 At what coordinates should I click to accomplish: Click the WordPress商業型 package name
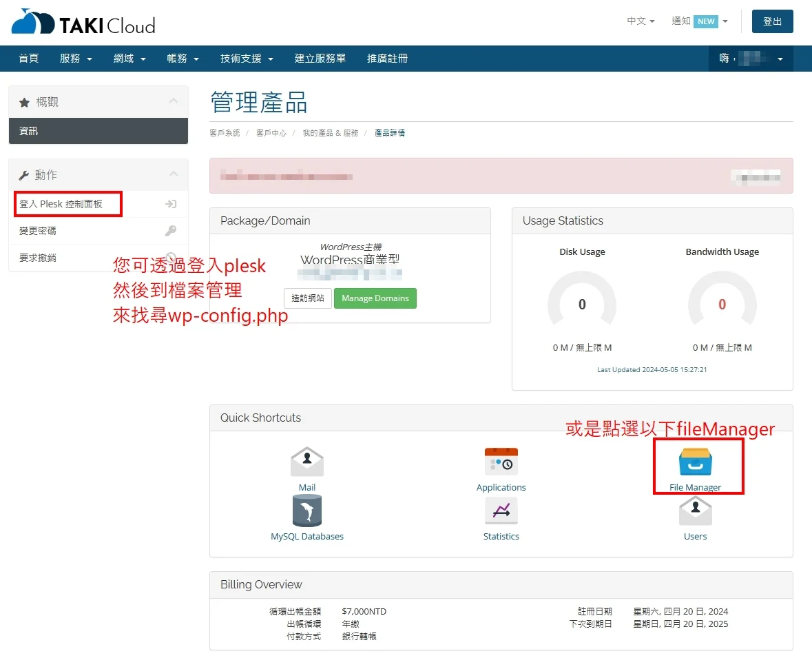click(x=350, y=260)
